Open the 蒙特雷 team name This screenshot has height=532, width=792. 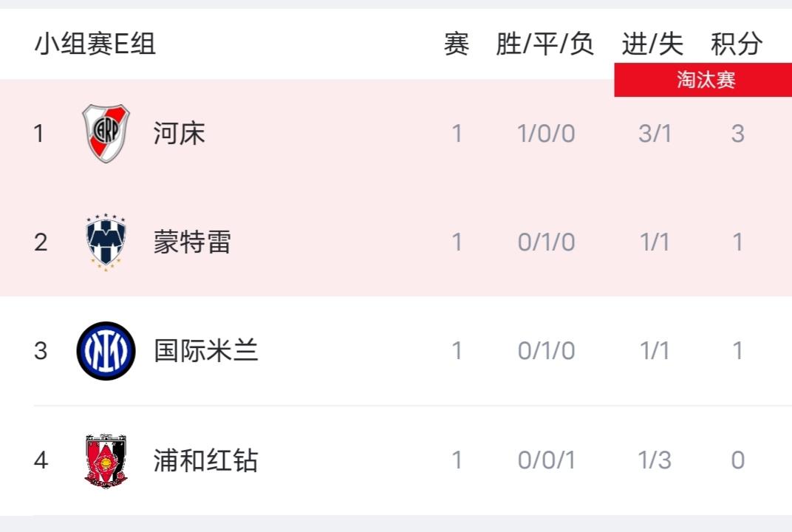point(192,242)
